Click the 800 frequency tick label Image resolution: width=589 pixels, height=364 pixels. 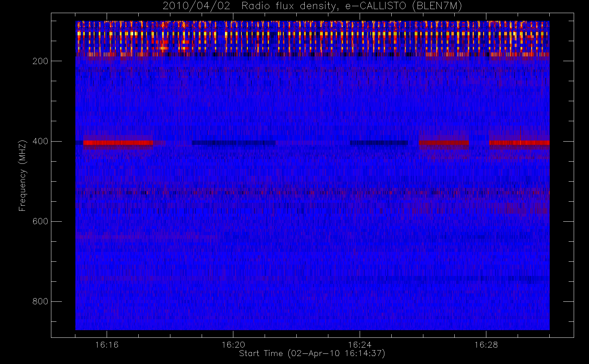pyautogui.click(x=40, y=301)
